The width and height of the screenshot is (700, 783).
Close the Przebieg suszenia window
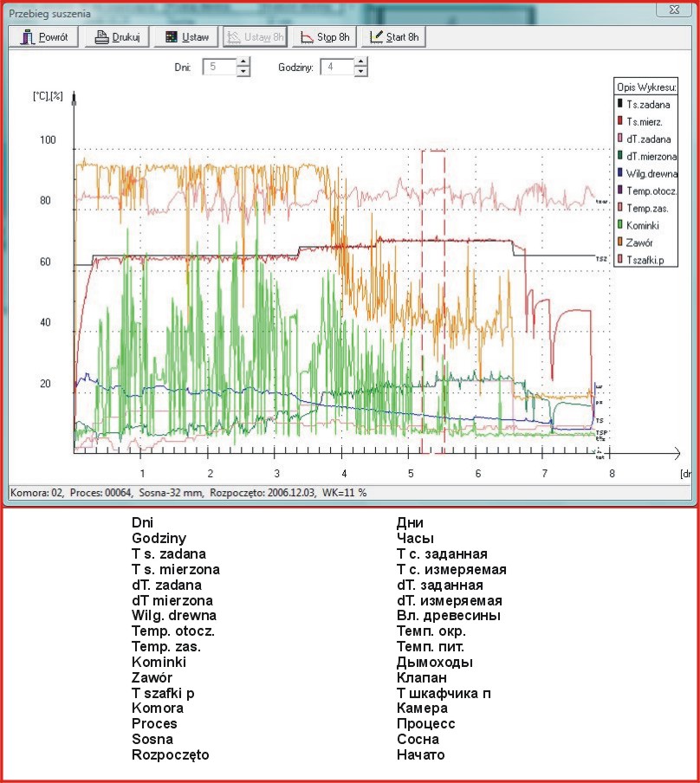click(674, 10)
